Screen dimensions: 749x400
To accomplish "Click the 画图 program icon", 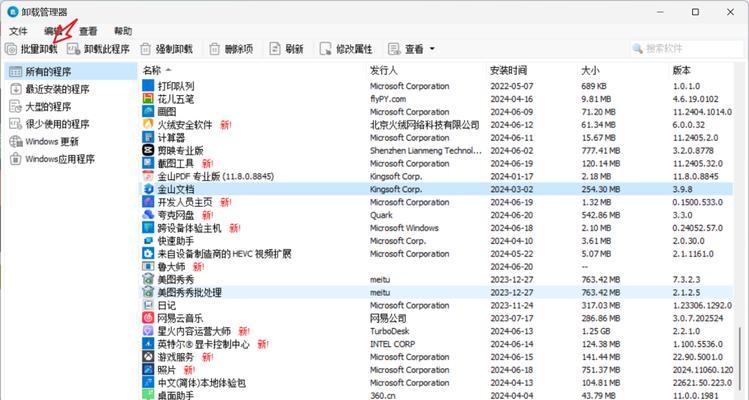I will [148, 111].
